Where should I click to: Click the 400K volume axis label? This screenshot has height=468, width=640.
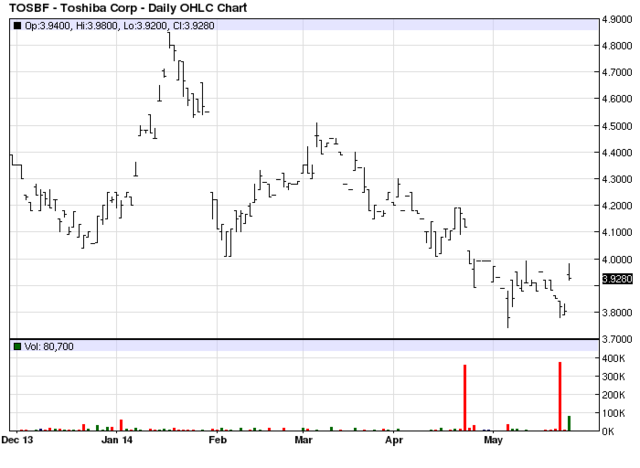[x=613, y=358]
